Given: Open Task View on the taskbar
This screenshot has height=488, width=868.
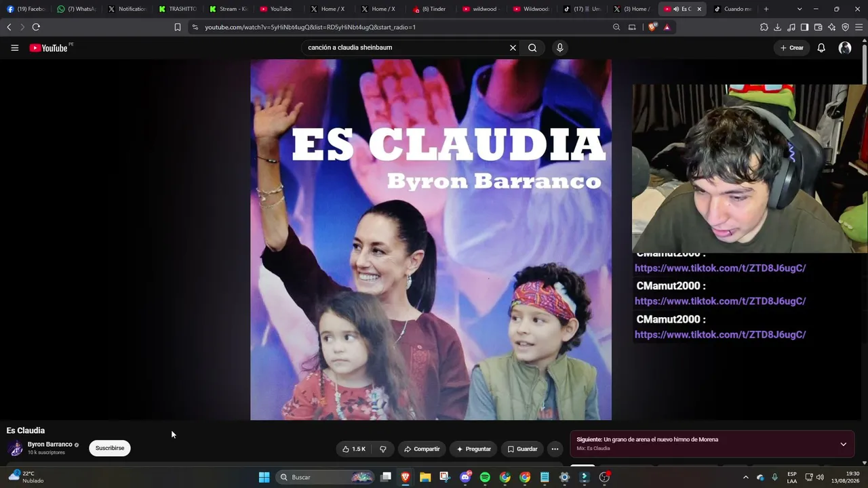Looking at the screenshot, I should 386,477.
